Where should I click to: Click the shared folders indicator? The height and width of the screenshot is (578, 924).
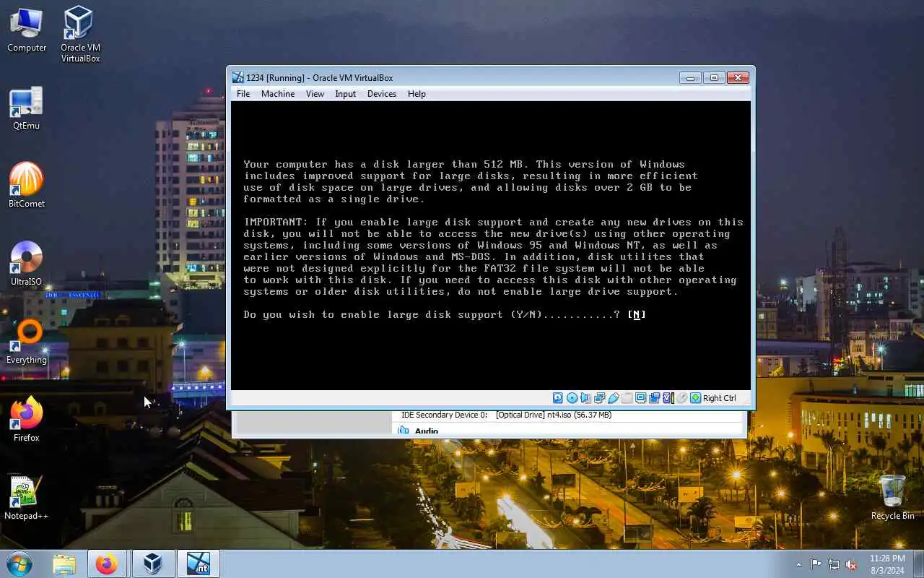(x=627, y=398)
